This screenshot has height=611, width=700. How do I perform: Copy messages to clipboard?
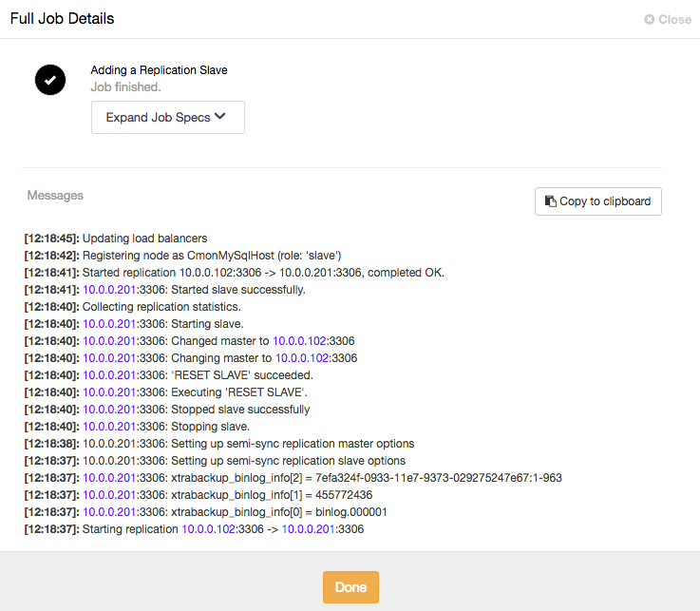598,201
